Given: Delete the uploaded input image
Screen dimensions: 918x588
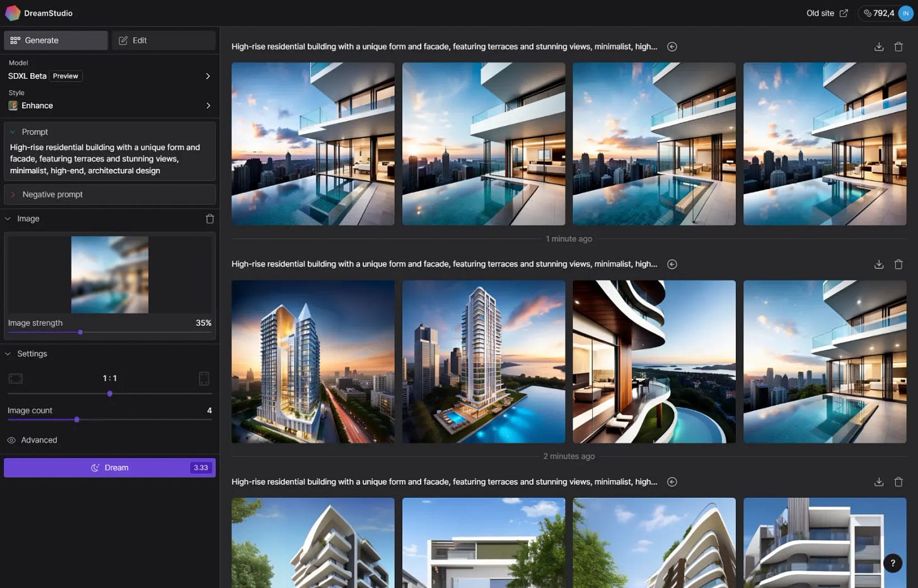Looking at the screenshot, I should point(210,219).
